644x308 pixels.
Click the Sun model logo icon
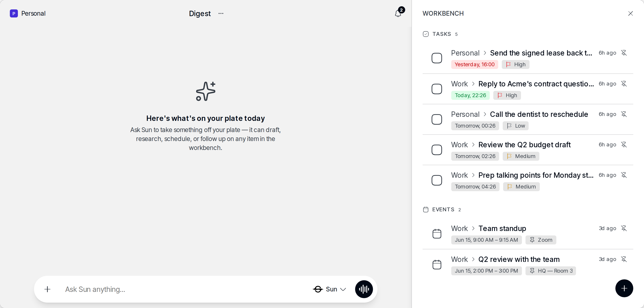click(x=318, y=289)
